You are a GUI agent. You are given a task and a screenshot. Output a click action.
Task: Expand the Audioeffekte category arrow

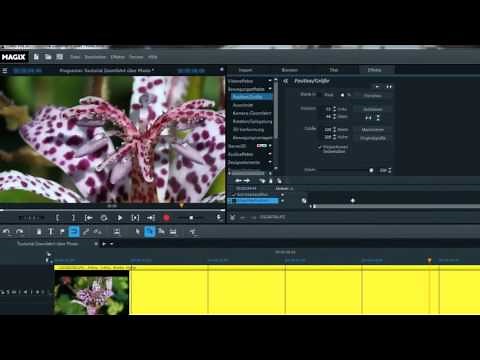click(270, 154)
